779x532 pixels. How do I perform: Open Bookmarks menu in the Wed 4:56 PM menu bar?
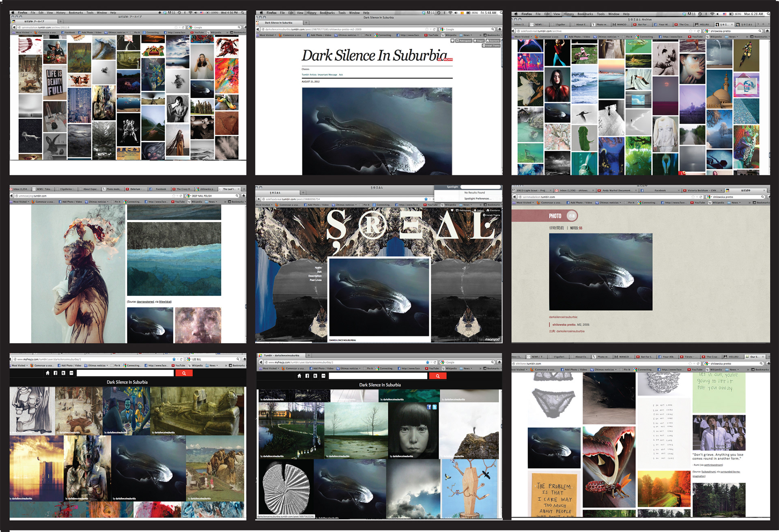[76, 13]
